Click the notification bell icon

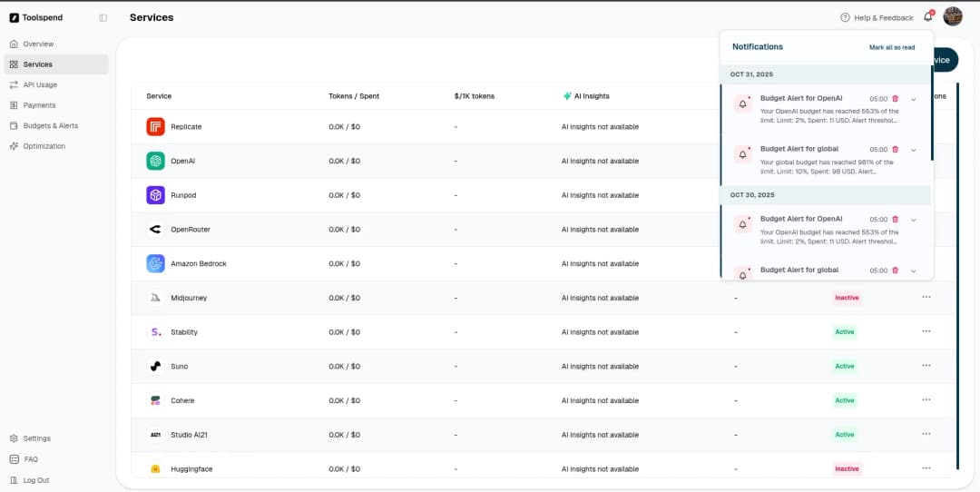927,17
